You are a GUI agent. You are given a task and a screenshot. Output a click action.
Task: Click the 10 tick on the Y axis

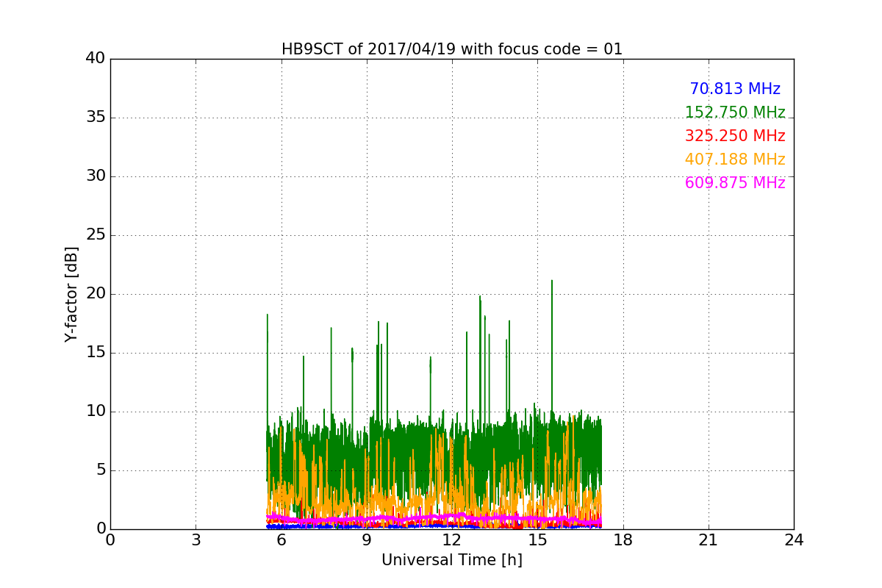pyautogui.click(x=96, y=412)
